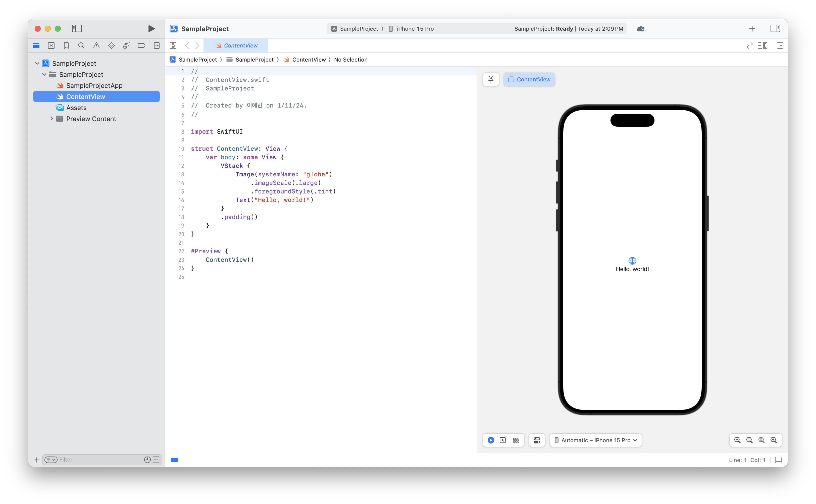Open the Breakpoint navigator icon
Image resolution: width=816 pixels, height=504 pixels.
tap(142, 46)
